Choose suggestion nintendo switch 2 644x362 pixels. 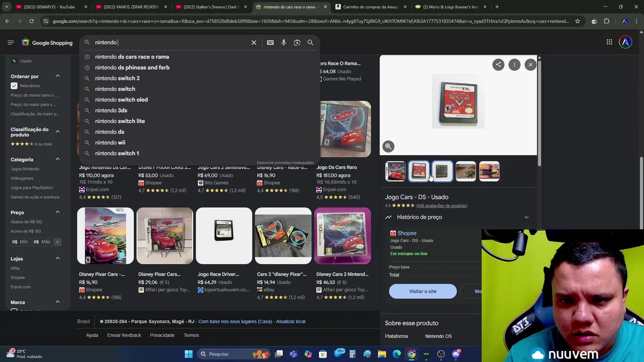point(117,78)
